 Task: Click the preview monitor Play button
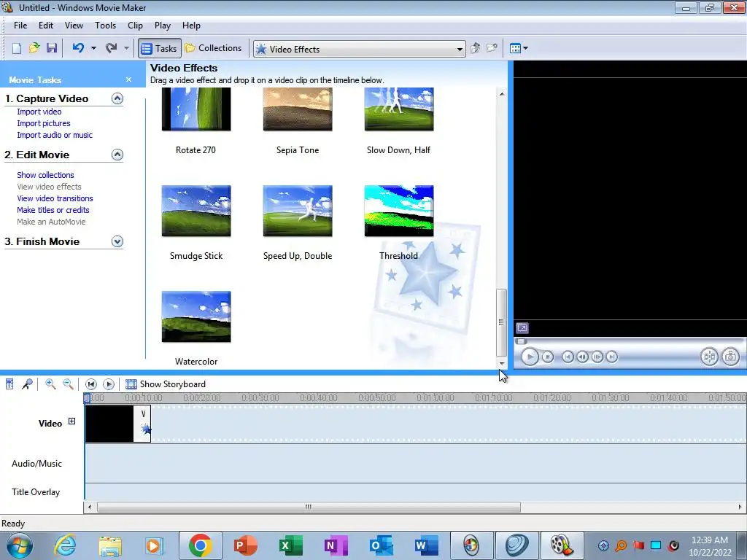pyautogui.click(x=530, y=357)
